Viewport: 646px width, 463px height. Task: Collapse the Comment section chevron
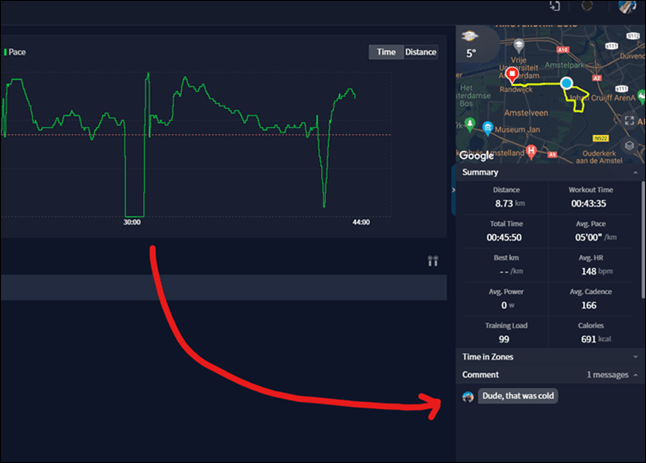(x=635, y=375)
